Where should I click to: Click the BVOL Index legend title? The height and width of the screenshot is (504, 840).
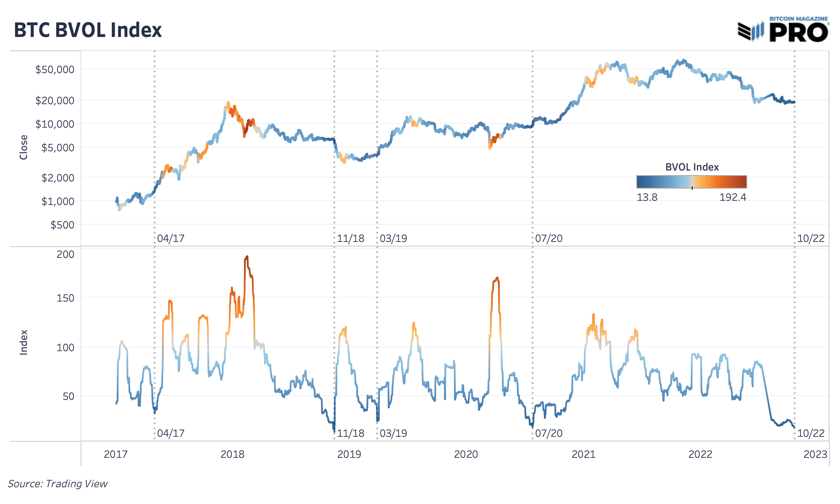pos(692,167)
